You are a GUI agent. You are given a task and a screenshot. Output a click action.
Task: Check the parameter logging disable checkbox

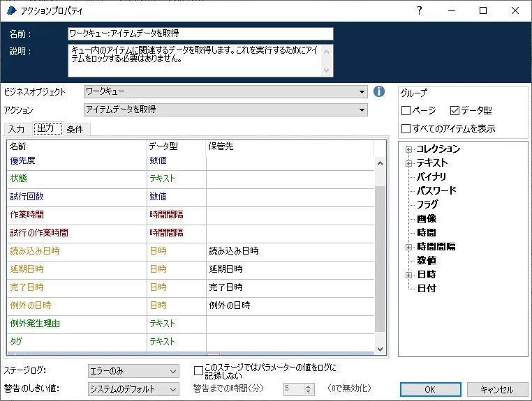tap(199, 371)
